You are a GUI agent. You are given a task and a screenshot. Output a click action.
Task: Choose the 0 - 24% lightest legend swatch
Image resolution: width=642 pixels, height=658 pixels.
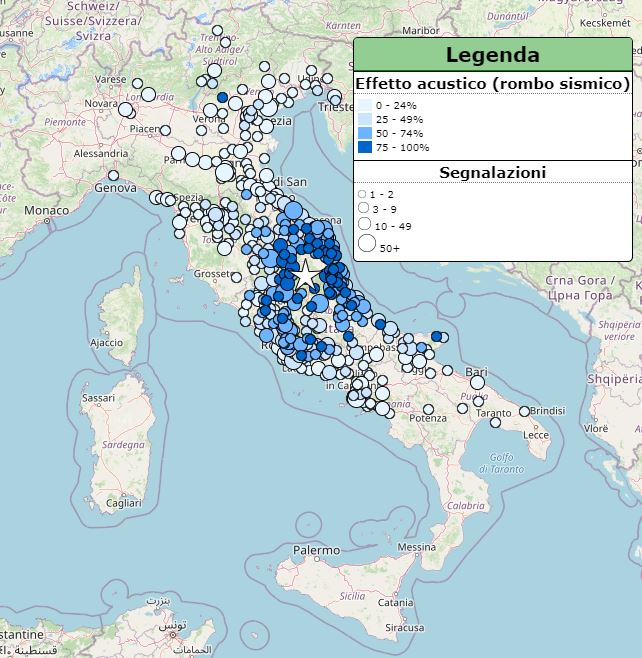(x=365, y=105)
